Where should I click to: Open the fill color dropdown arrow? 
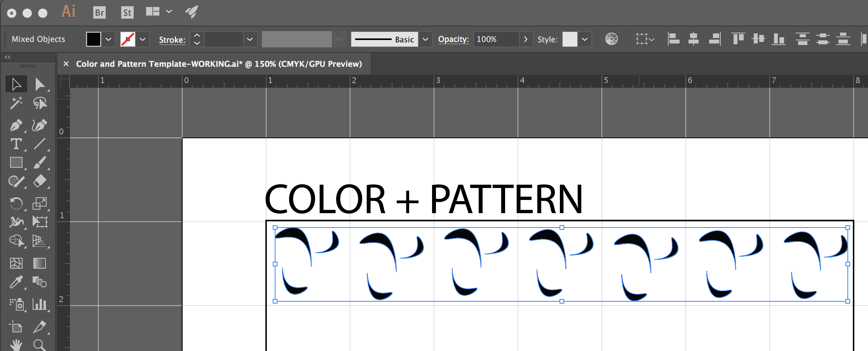click(x=108, y=39)
